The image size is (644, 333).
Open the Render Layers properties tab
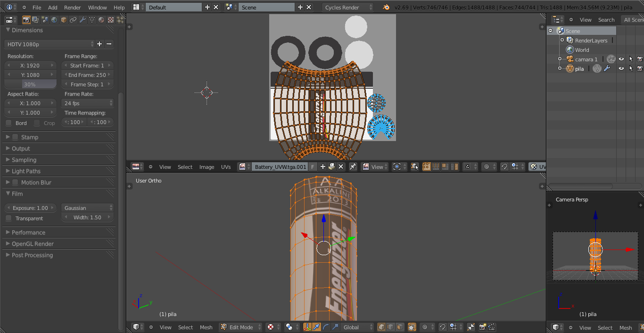tap(35, 20)
